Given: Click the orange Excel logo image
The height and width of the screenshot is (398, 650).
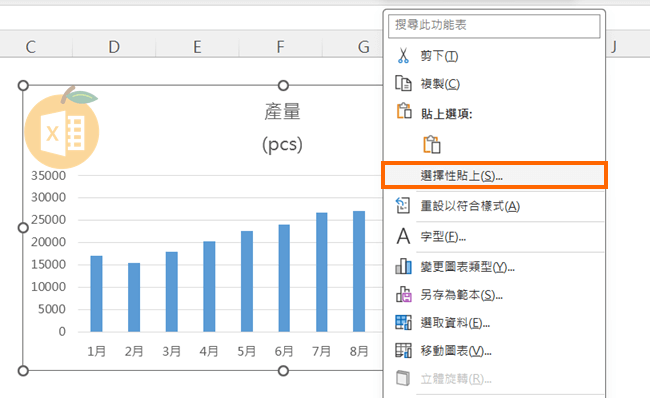Looking at the screenshot, I should tap(62, 129).
